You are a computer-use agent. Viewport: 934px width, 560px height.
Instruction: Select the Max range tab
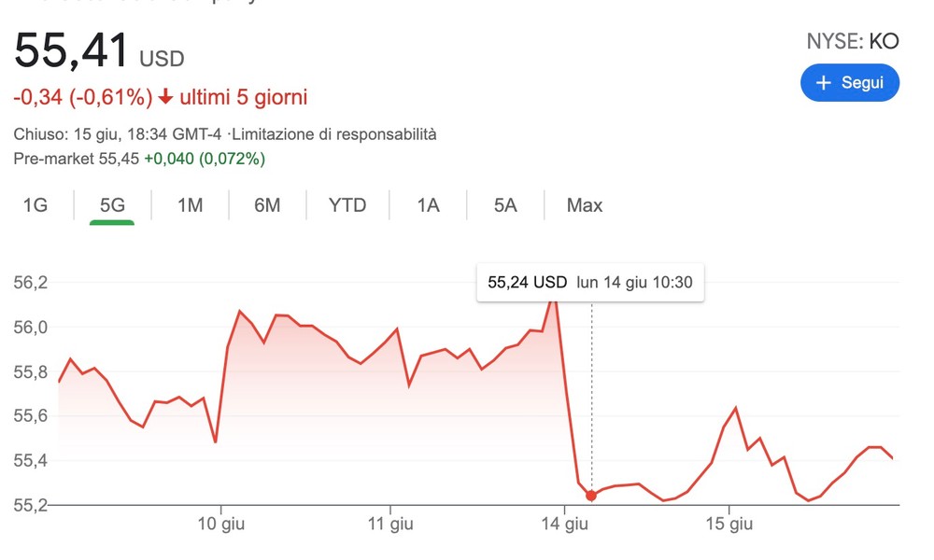pyautogui.click(x=585, y=205)
